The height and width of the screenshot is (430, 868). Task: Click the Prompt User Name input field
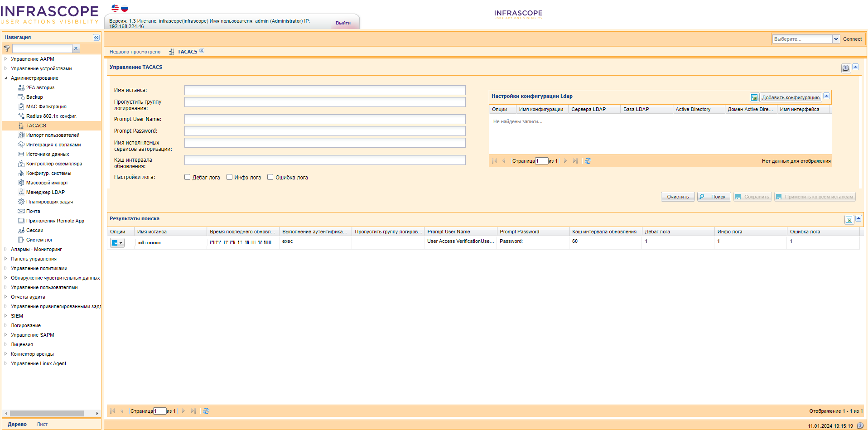(325, 119)
